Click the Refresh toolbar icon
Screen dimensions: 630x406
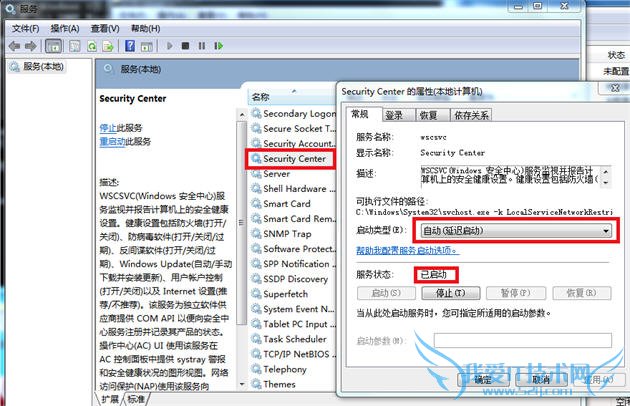(x=92, y=46)
